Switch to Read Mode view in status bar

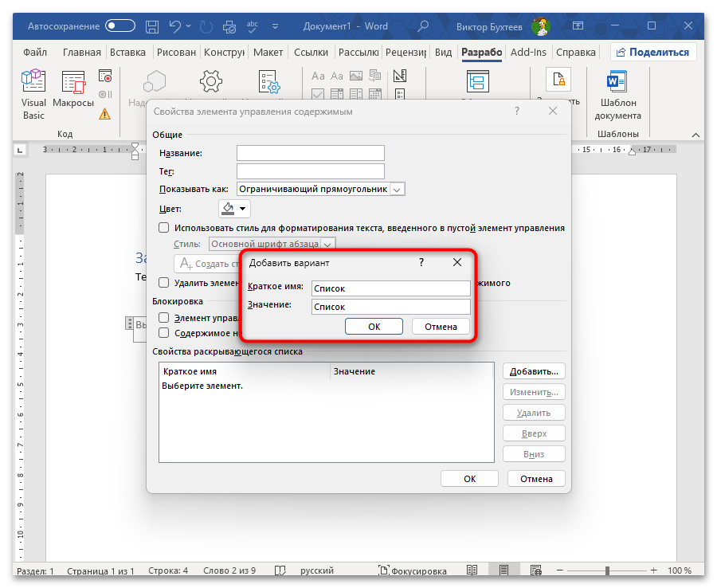[472, 570]
